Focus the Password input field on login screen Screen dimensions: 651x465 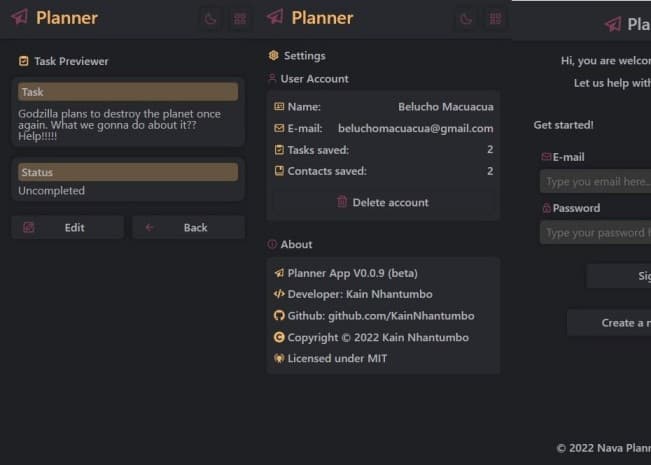(x=595, y=232)
